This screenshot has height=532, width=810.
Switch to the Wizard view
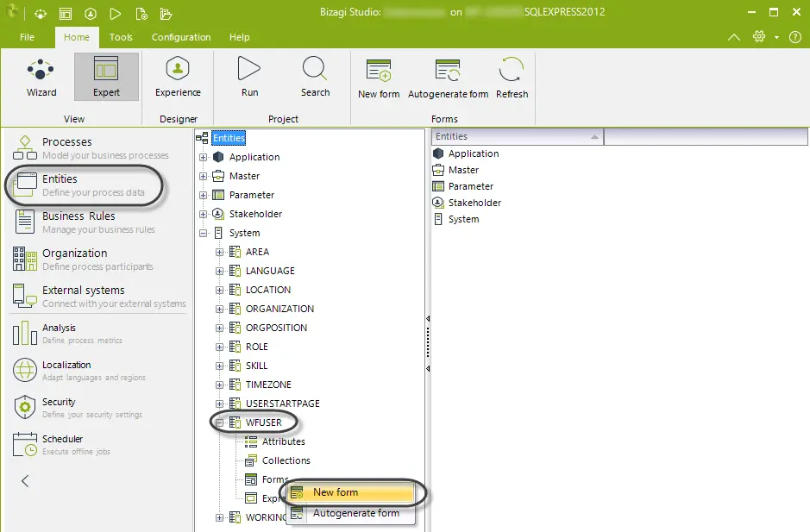point(41,78)
